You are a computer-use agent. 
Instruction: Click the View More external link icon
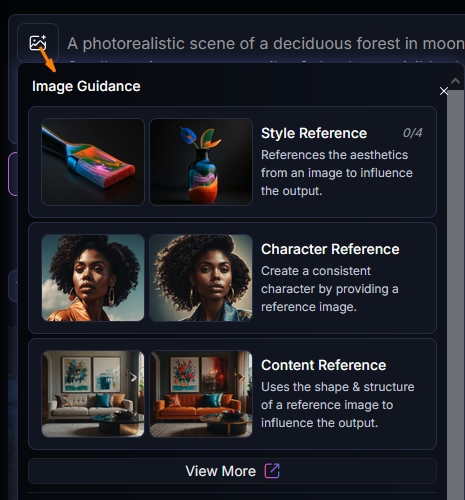point(272,471)
